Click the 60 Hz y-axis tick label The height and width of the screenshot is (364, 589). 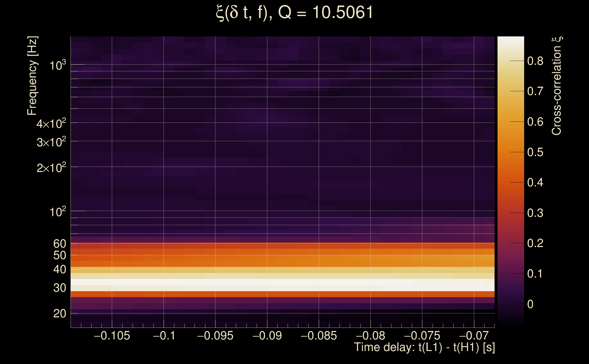[x=59, y=244]
